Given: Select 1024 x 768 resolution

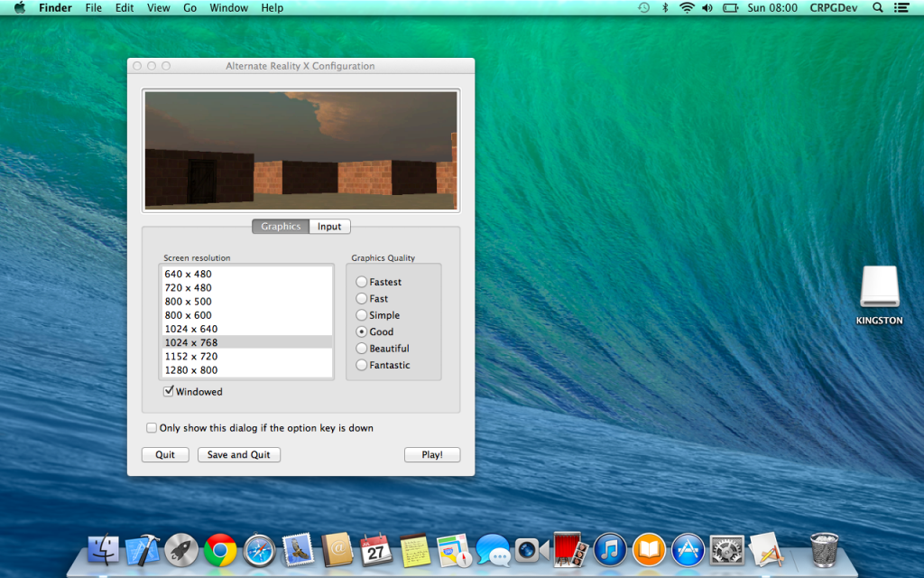Looking at the screenshot, I should click(247, 342).
